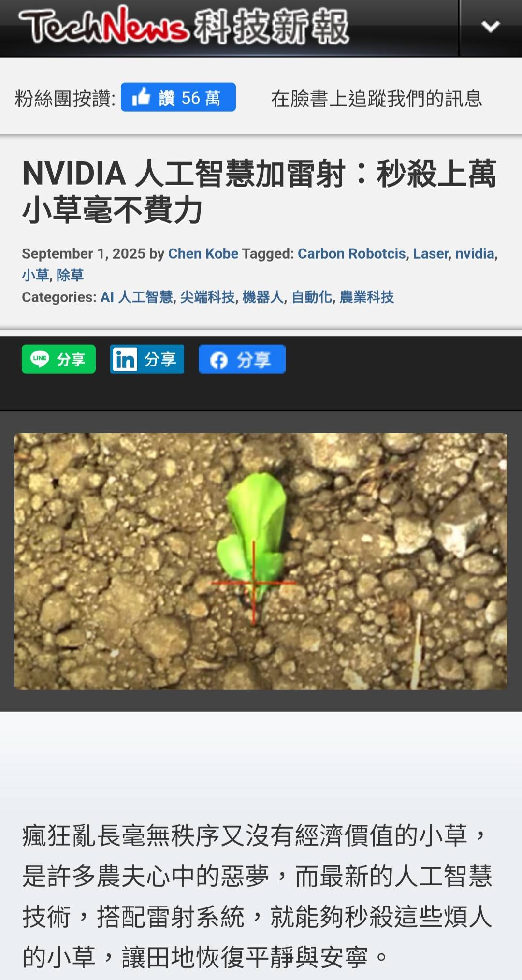
Task: Open the 小草 tag link
Action: pyautogui.click(x=35, y=275)
